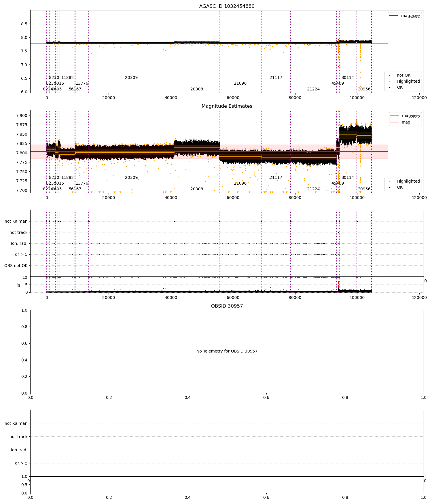Click the title "AGASC ID 1032454880"
The width and height of the screenshot is (432, 504).
[x=227, y=6]
